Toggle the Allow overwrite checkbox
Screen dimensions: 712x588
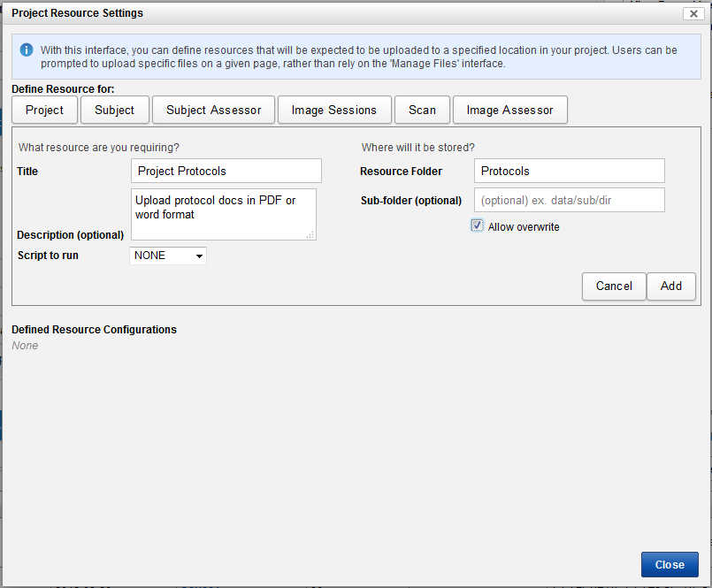pos(478,226)
